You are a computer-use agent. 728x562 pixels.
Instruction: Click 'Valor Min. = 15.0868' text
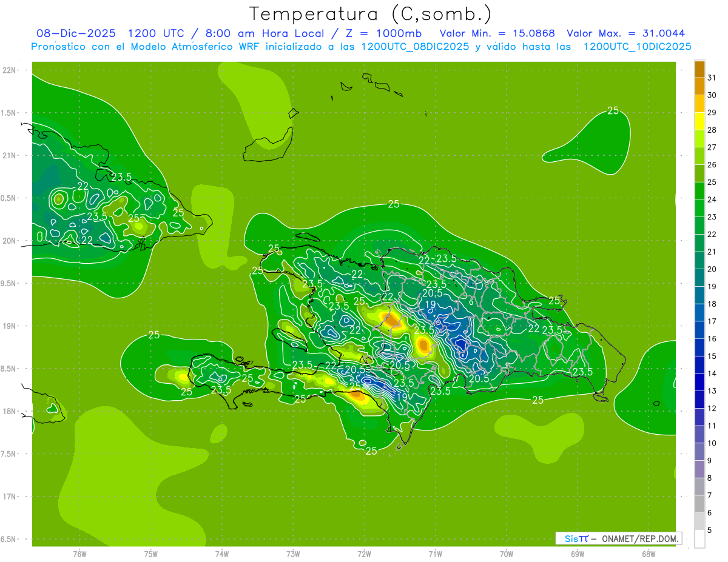(x=497, y=33)
